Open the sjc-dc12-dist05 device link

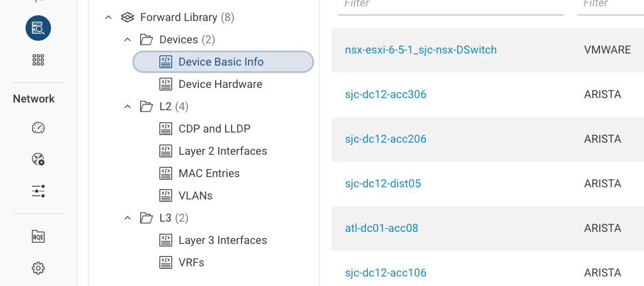[383, 183]
